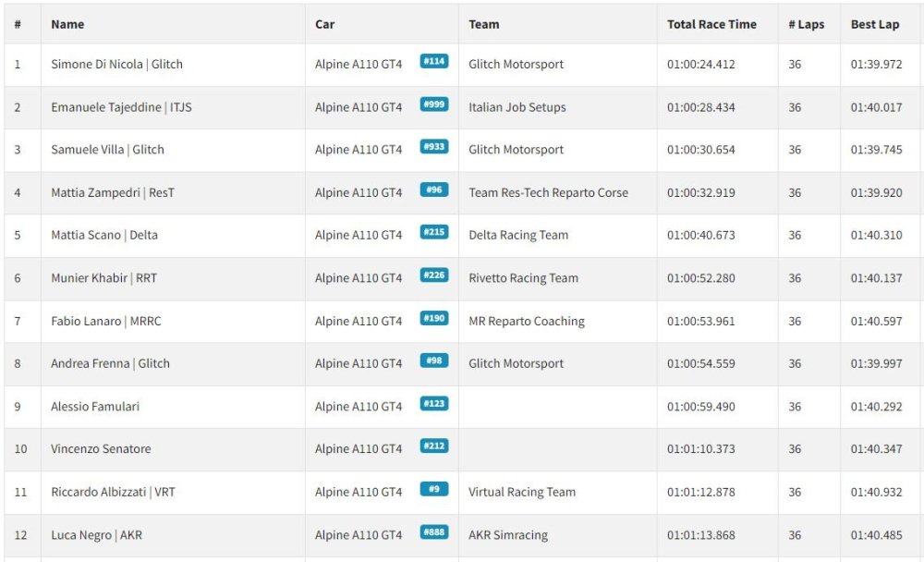Select driver Riccardo Albizzati | VRT

tap(113, 493)
